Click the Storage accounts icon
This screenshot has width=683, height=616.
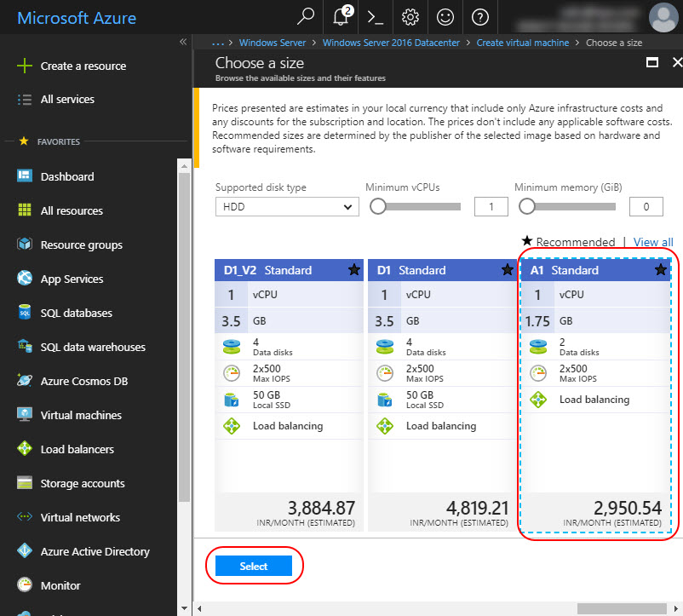click(25, 483)
